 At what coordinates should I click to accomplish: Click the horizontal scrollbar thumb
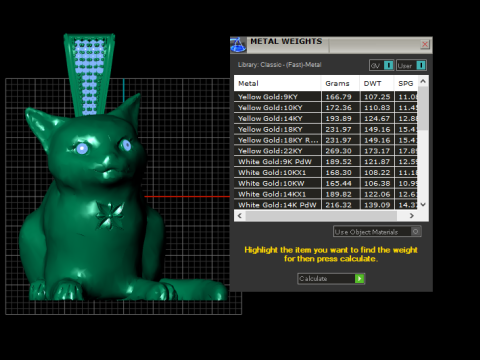pos(321,216)
